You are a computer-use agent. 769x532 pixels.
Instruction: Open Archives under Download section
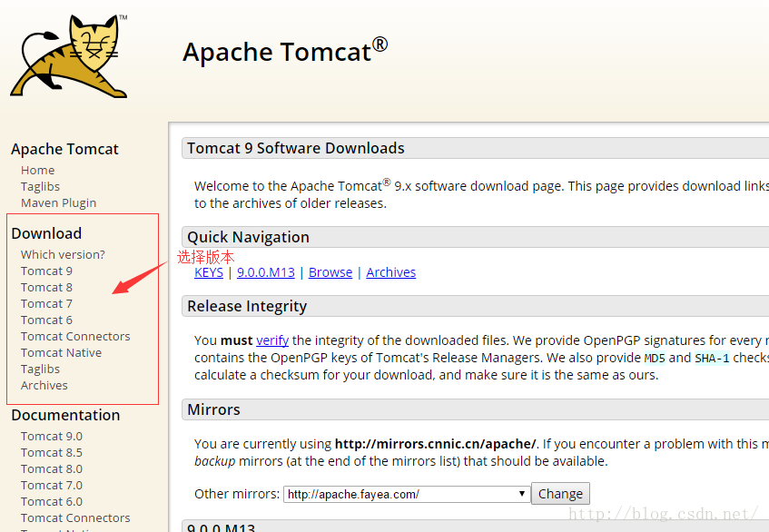pyautogui.click(x=44, y=386)
